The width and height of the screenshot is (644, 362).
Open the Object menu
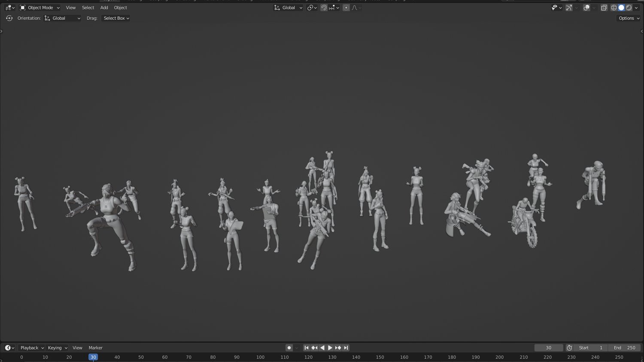tap(121, 8)
